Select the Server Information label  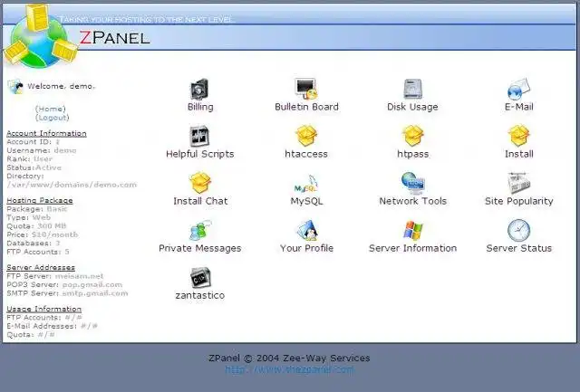(x=413, y=248)
